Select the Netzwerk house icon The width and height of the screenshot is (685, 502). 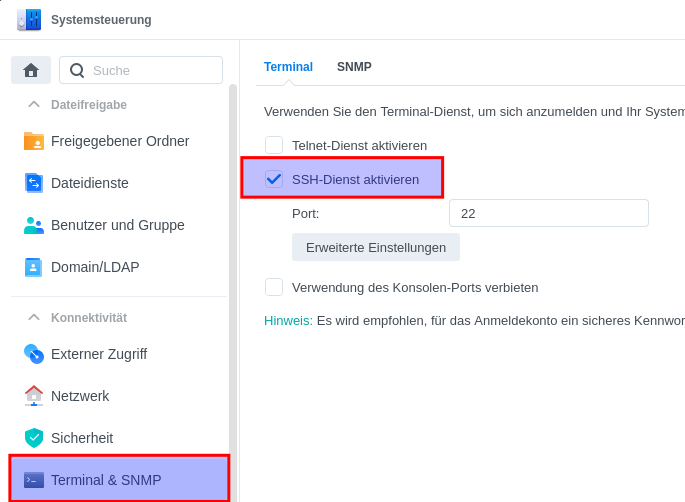point(34,396)
